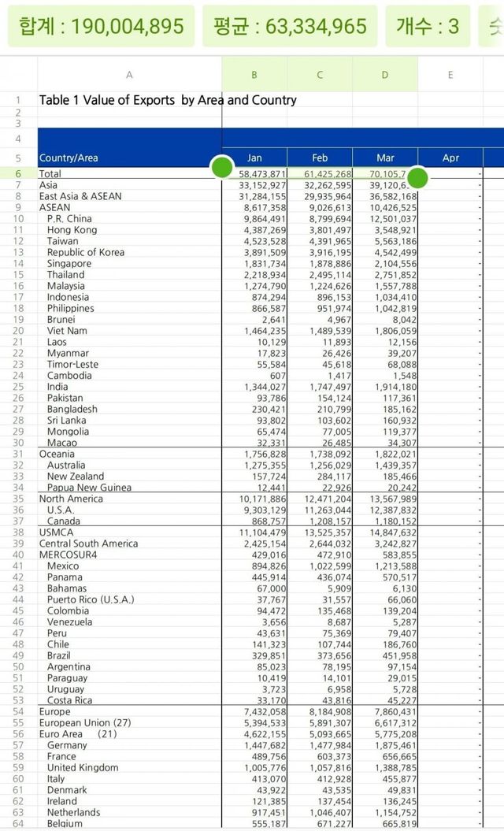Select the 'Puerto Rico (U.S.A.)' cell

[x=130, y=599]
